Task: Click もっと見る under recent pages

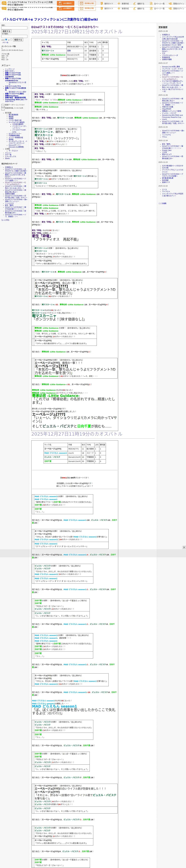Action: pos(5,220)
